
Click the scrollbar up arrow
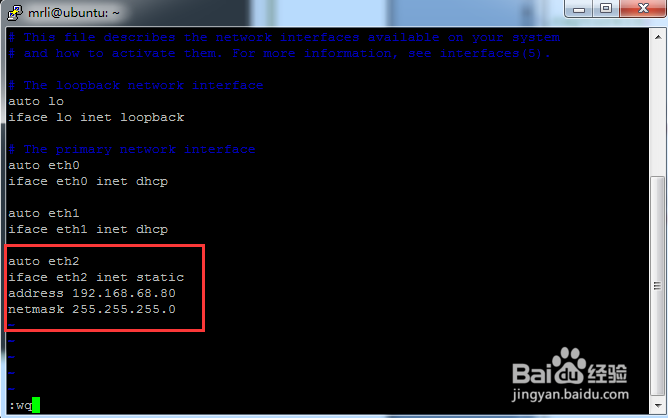coord(658,37)
